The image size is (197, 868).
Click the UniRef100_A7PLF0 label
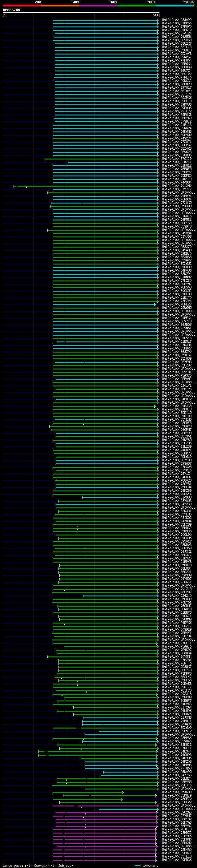(177, 78)
